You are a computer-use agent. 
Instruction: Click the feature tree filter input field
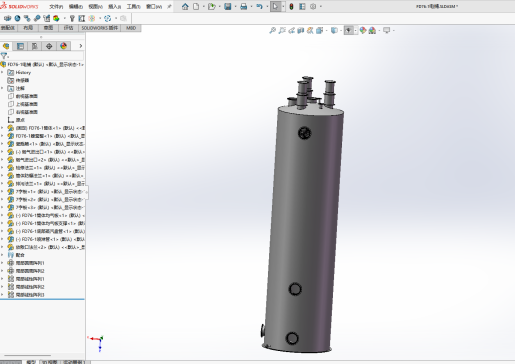pyautogui.click(x=46, y=56)
